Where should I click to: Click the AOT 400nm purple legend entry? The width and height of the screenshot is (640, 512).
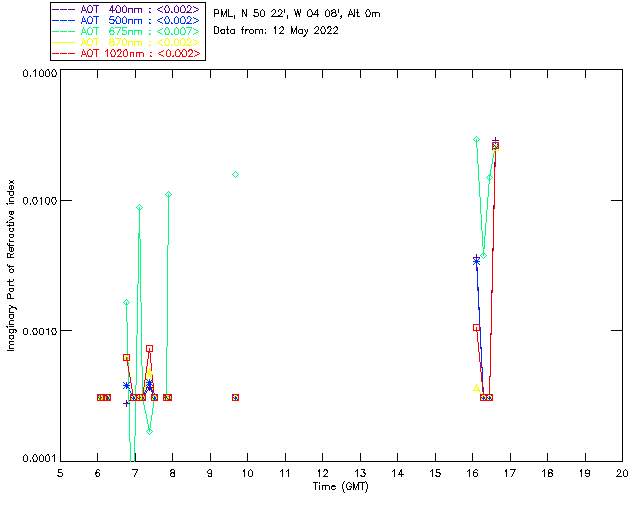pyautogui.click(x=126, y=9)
